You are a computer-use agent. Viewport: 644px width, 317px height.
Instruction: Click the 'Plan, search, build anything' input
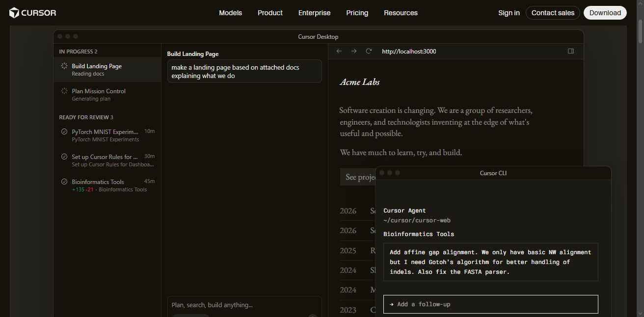point(244,305)
